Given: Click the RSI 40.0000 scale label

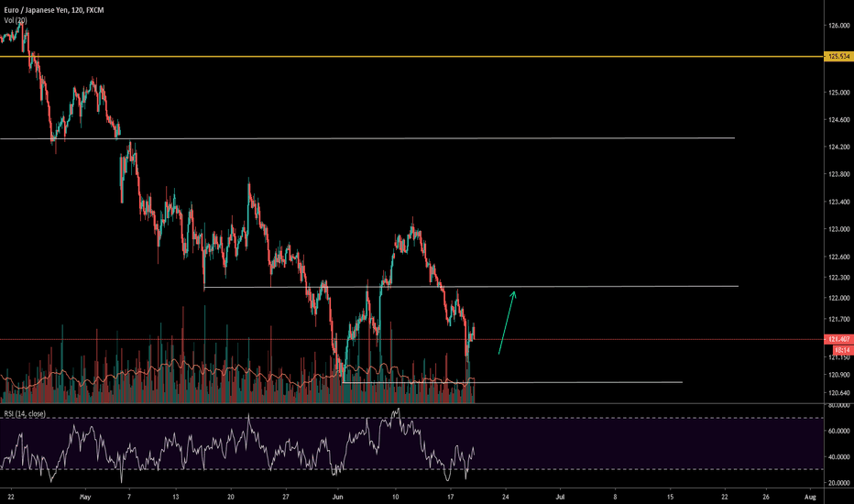Looking at the screenshot, I should [x=839, y=456].
